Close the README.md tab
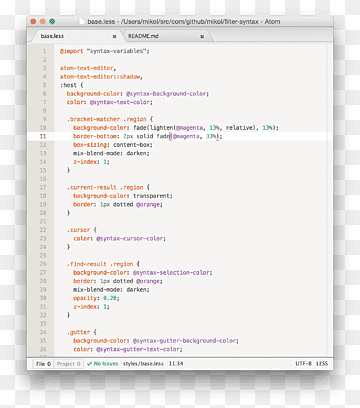Viewport: 360px width, 408px height. (202, 36)
